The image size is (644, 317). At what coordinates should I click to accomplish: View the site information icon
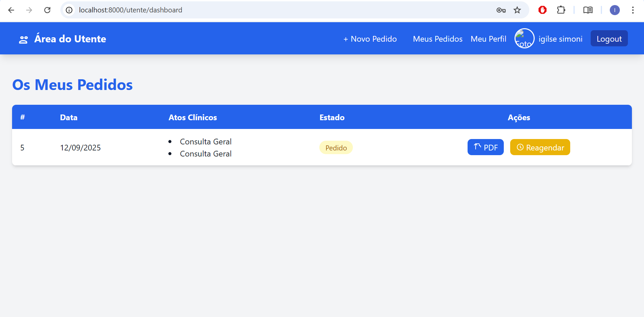69,10
